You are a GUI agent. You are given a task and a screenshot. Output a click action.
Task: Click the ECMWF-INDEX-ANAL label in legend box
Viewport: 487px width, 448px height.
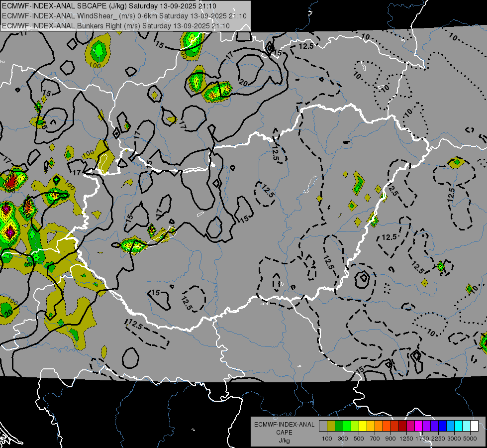(284, 425)
